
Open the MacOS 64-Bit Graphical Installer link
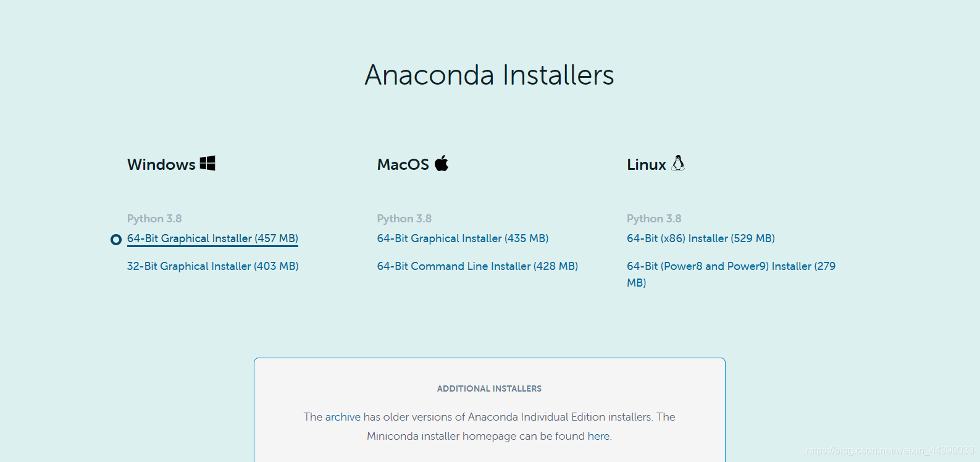[462, 238]
